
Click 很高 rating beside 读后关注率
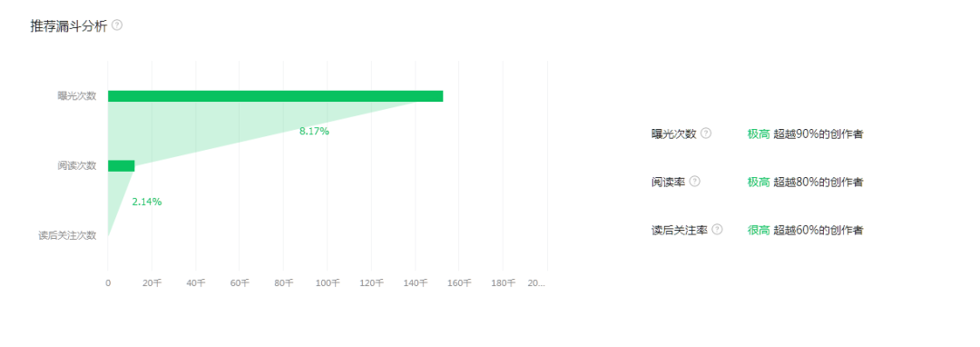tap(758, 230)
